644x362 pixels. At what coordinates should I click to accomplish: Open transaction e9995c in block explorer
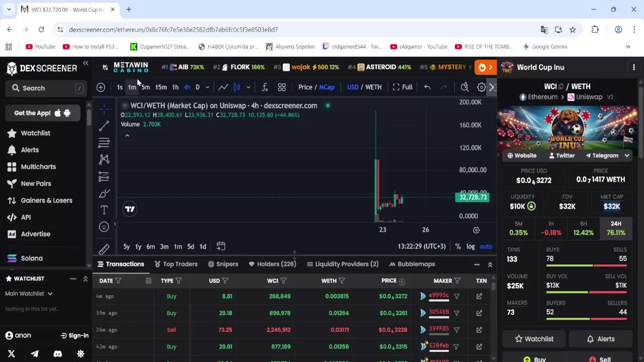(479, 296)
